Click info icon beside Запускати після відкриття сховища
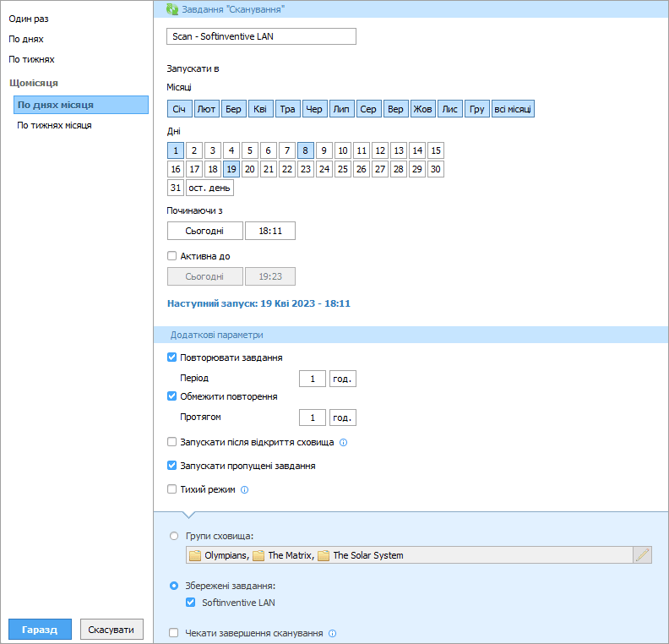This screenshot has width=669, height=644. pos(344,442)
